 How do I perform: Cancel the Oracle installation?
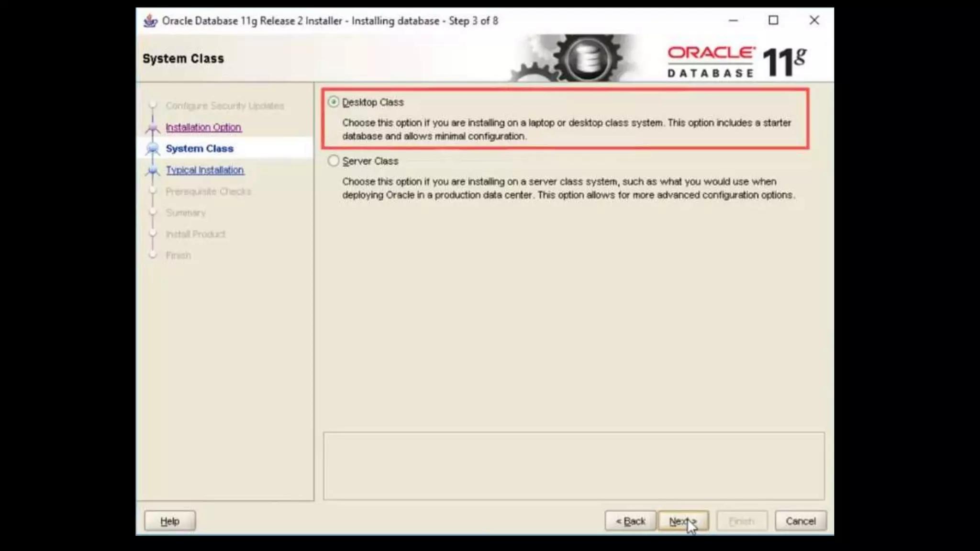point(801,521)
